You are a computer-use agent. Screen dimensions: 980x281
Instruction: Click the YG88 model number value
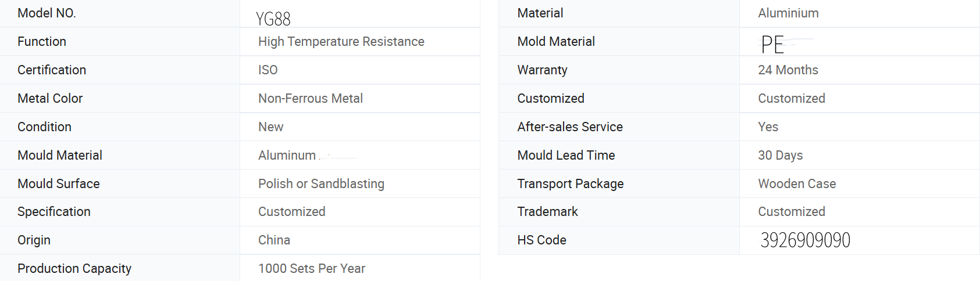point(273,19)
